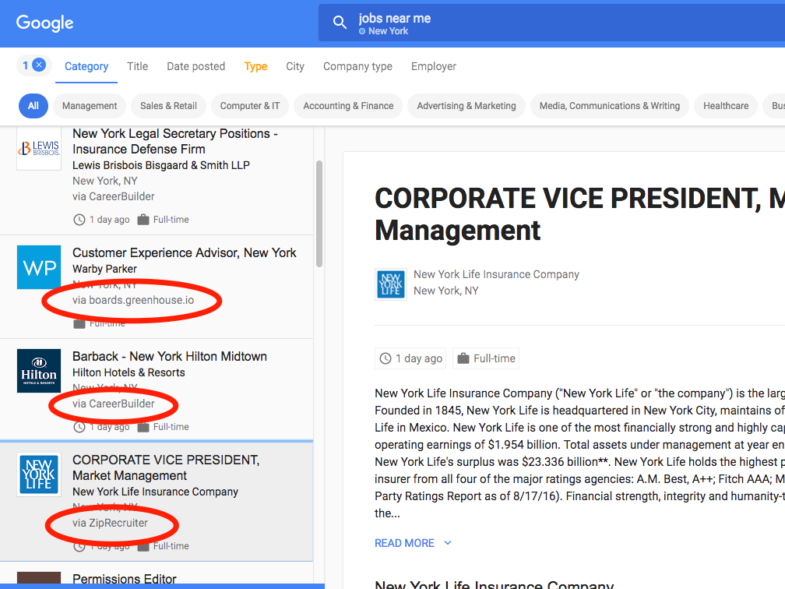Expand description with READ MORE chevron
Viewport: 785px width, 589px height.
448,543
